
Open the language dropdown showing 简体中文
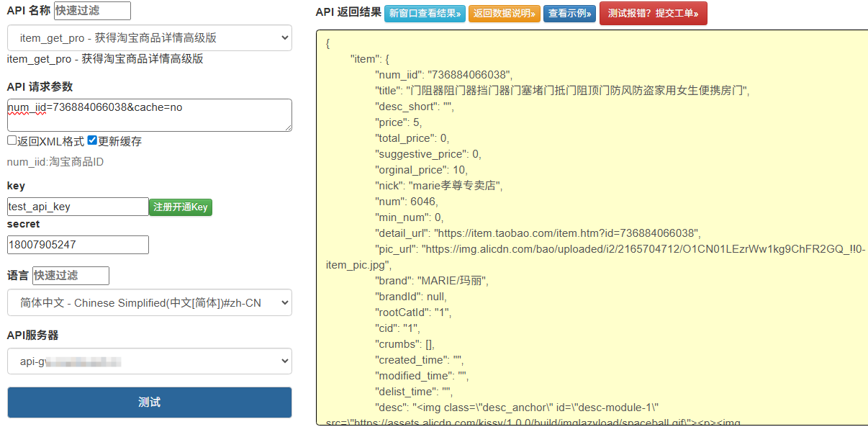tap(148, 302)
